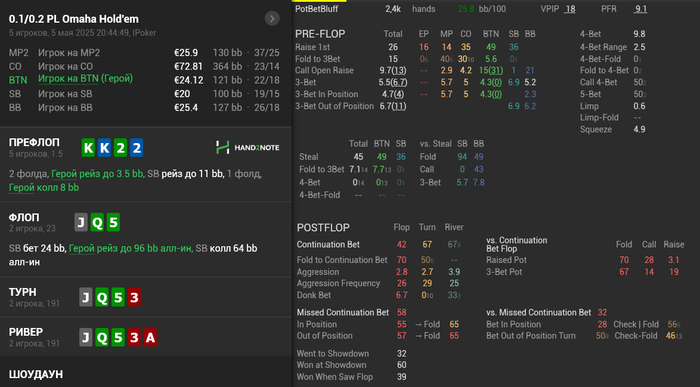Click the green K hole card
This screenshot has height=387, width=700.
(x=88, y=148)
